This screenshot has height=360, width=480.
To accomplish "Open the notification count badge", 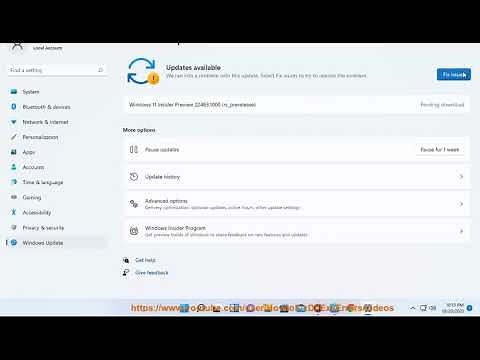I will coord(469,308).
